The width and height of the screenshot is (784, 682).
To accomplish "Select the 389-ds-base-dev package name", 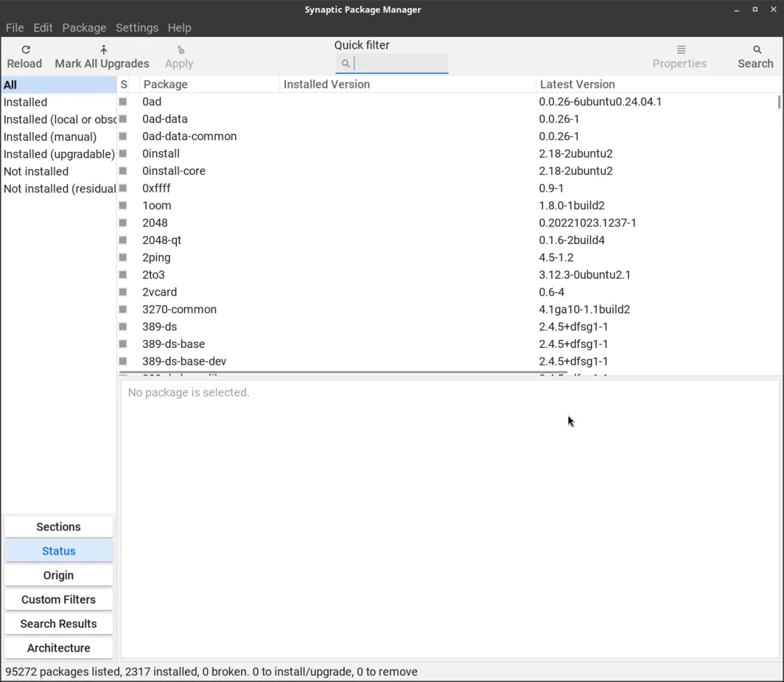I will click(184, 361).
